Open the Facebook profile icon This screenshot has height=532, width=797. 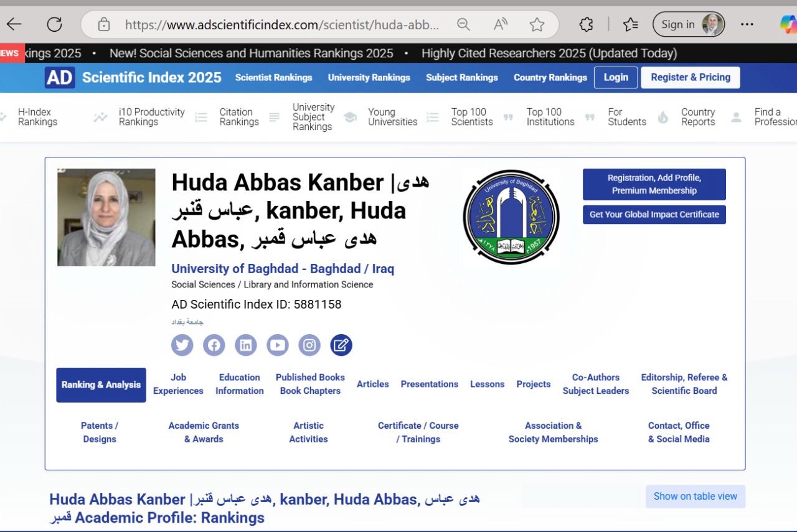pyautogui.click(x=214, y=345)
